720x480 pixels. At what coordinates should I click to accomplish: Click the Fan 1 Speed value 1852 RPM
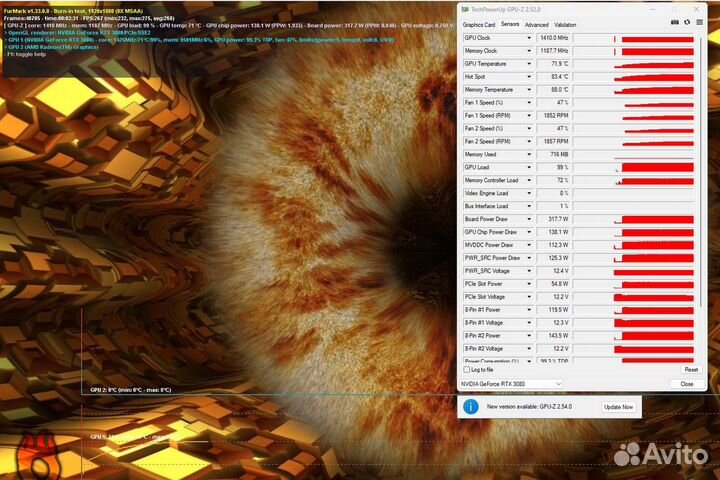click(x=553, y=116)
